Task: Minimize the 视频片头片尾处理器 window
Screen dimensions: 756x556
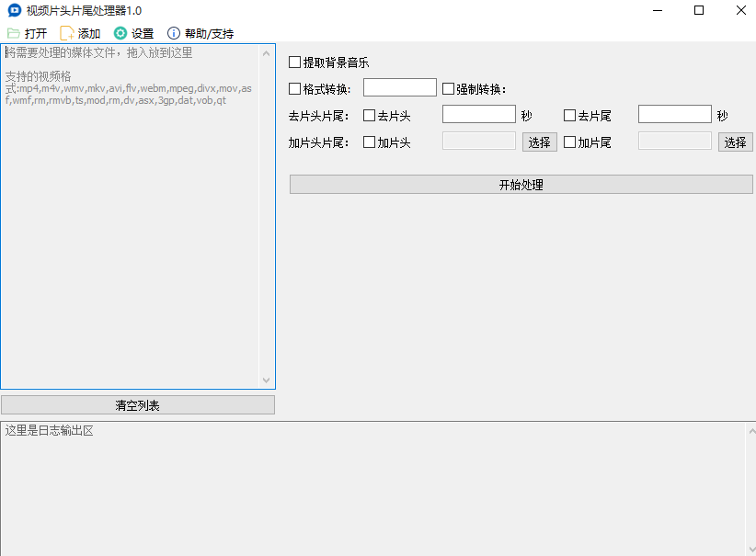Action: [658, 10]
